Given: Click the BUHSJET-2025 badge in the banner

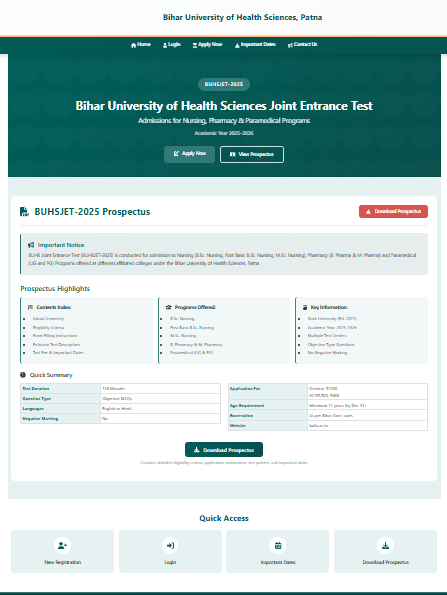Looking at the screenshot, I should [x=224, y=84].
